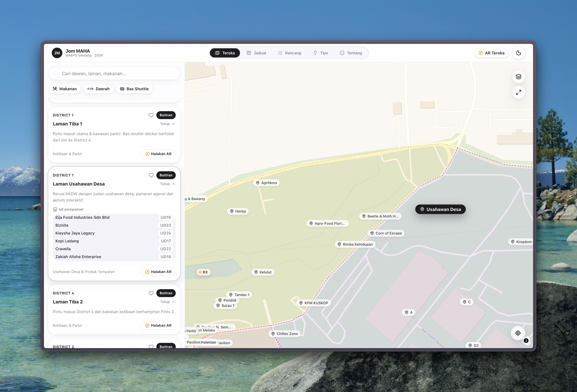Click exhibitor Kieysha Jaya Legacy
The image size is (577, 392).
114,233
